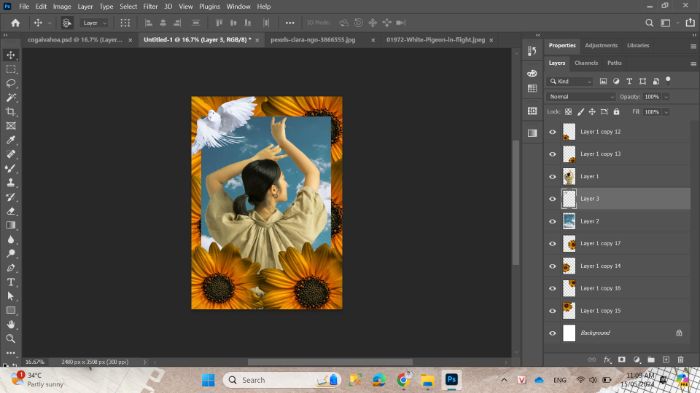The height and width of the screenshot is (393, 700).
Task: Switch to 01972-White-Pigeon-In-Flight.jpeg document tab
Action: (x=435, y=40)
